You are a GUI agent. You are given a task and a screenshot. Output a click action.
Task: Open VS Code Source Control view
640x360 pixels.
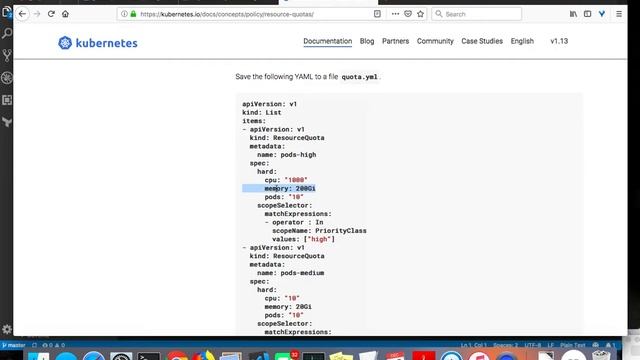(x=7, y=55)
